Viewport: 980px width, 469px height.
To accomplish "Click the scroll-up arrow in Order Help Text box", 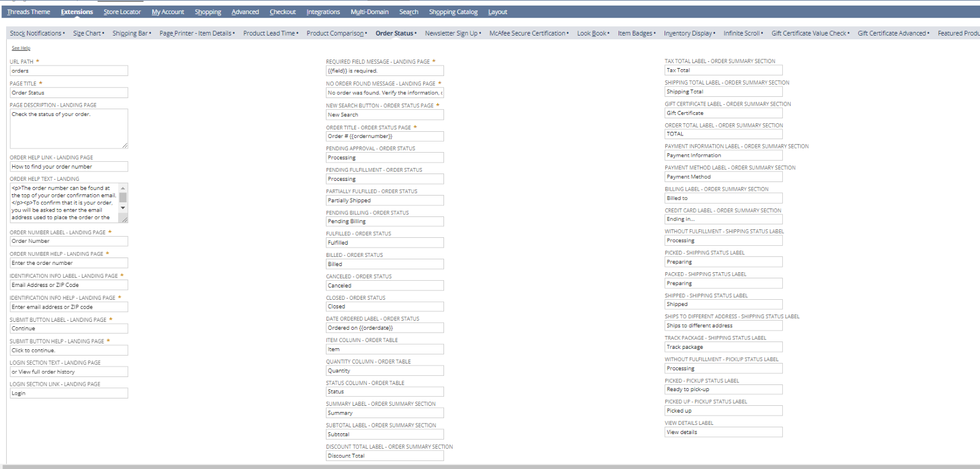I will [123, 188].
